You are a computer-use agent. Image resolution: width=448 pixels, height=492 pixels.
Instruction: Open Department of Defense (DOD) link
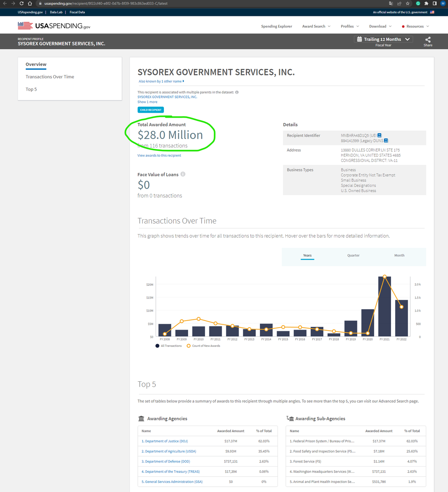point(166,462)
